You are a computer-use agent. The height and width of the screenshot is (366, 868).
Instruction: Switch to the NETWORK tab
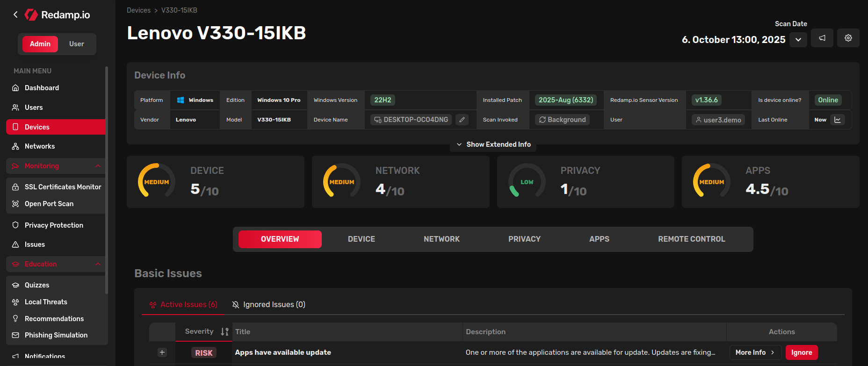point(441,239)
